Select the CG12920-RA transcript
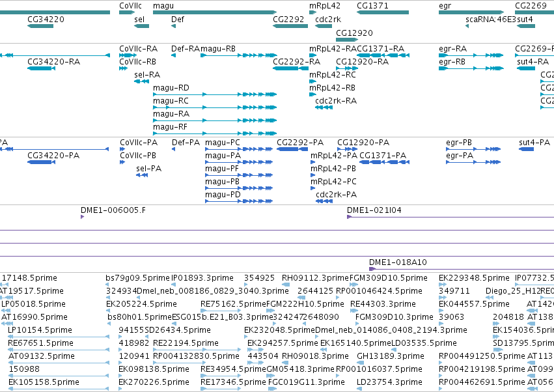Screen dimensions: 554x392 click(x=347, y=68)
